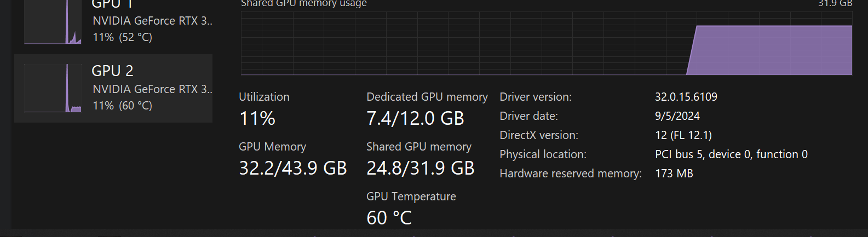Click the GPU 1 mini utilization graph
Image resolution: width=868 pixels, height=237 pixels.
tap(53, 23)
